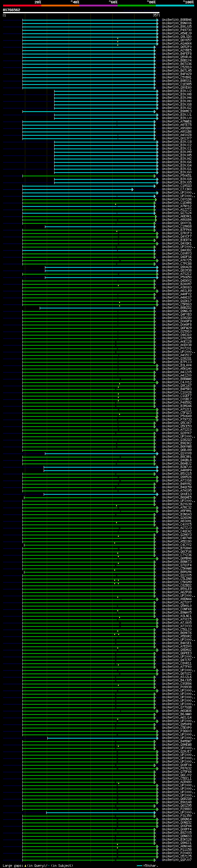Open UniRef100_O15910 entry
Image resolution: width=197 pixels, height=868 pixels.
(x=177, y=331)
